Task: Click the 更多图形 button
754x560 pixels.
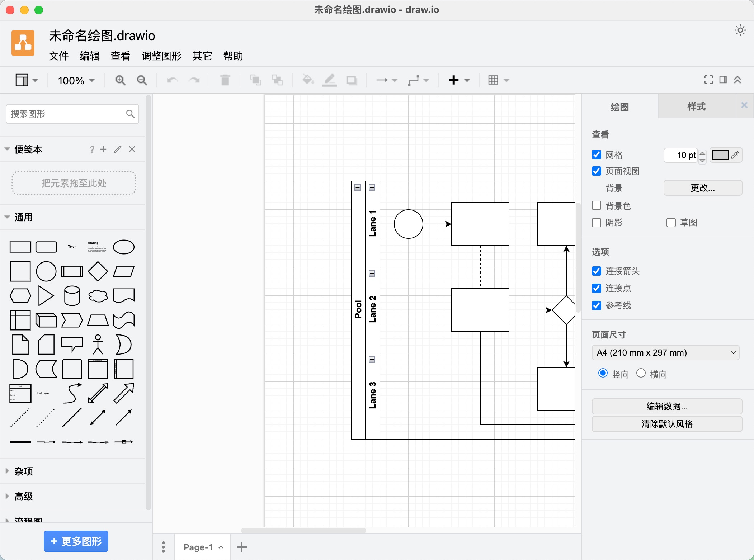Action: tap(76, 541)
